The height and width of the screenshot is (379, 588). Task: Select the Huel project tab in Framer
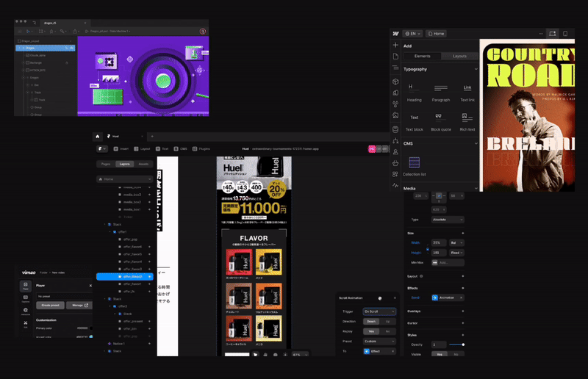tap(123, 137)
